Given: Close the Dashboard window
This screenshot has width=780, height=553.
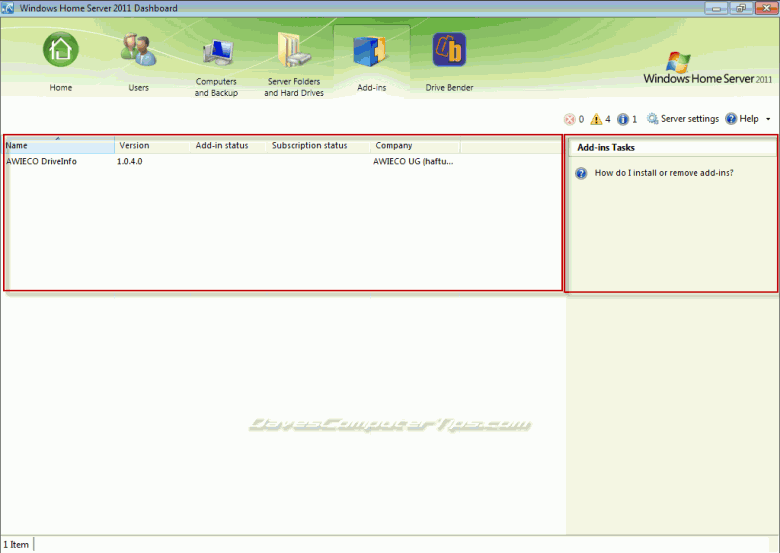Looking at the screenshot, I should coord(767,8).
